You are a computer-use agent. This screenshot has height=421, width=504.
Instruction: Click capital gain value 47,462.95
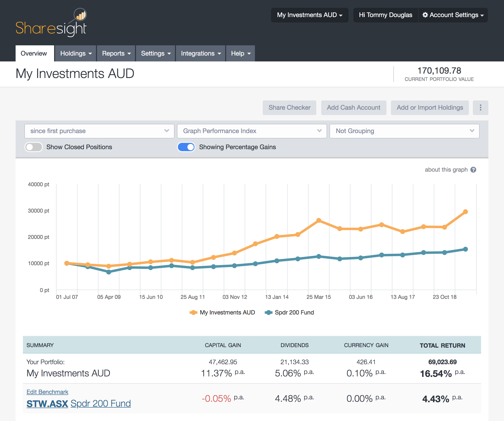coord(223,362)
